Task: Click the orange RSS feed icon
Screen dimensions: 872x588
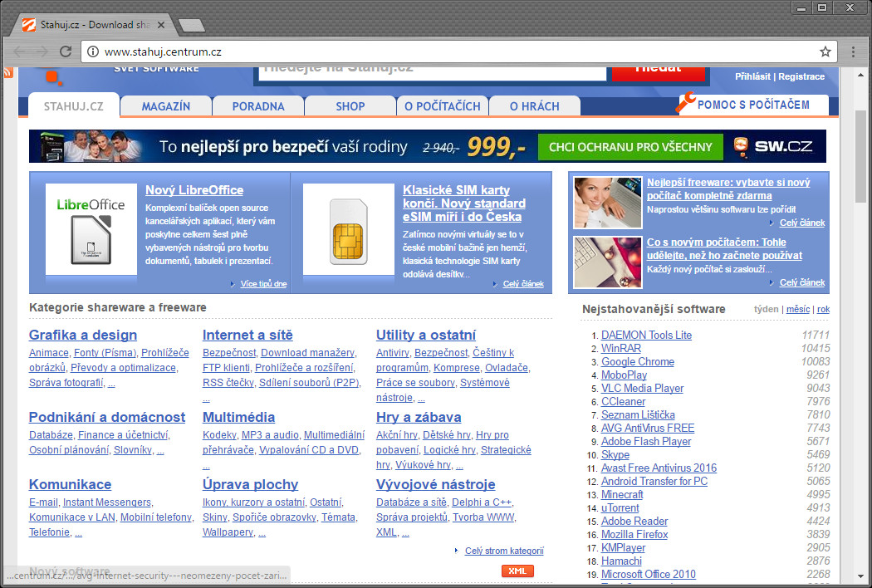Action: point(7,72)
